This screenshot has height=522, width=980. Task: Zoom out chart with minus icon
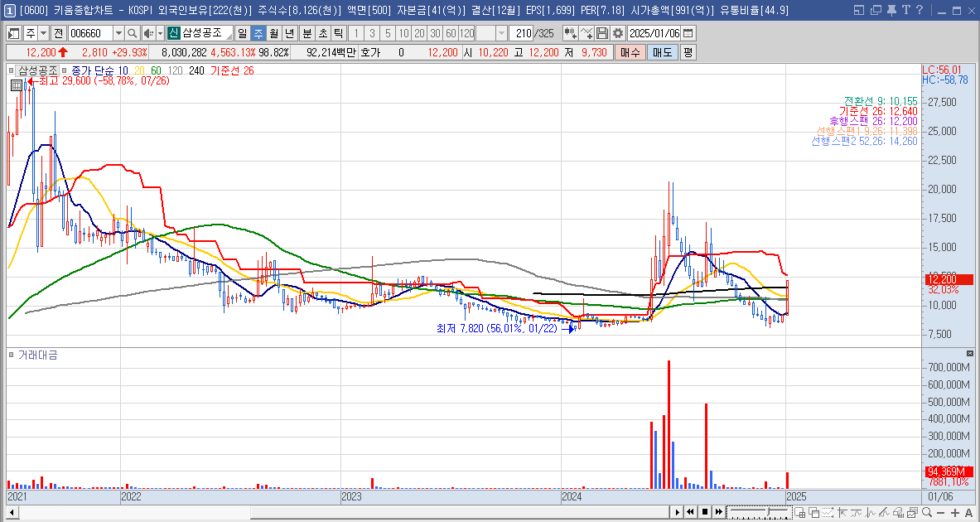(x=940, y=513)
